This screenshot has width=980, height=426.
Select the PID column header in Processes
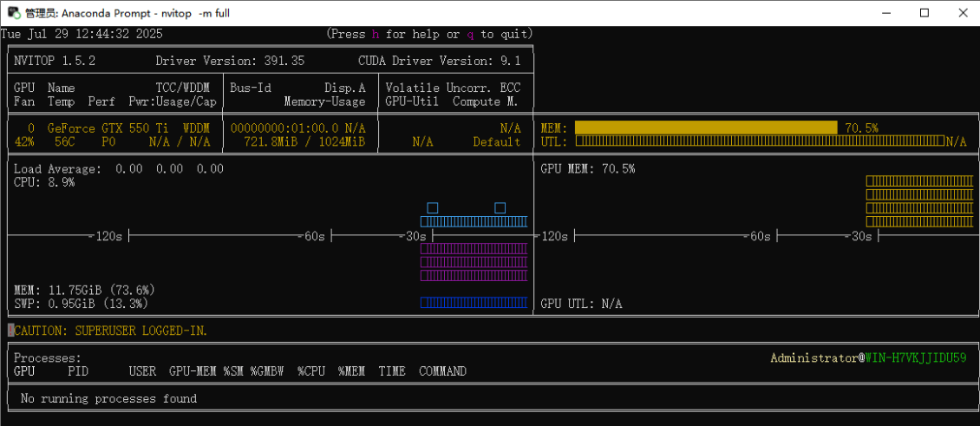tap(78, 371)
